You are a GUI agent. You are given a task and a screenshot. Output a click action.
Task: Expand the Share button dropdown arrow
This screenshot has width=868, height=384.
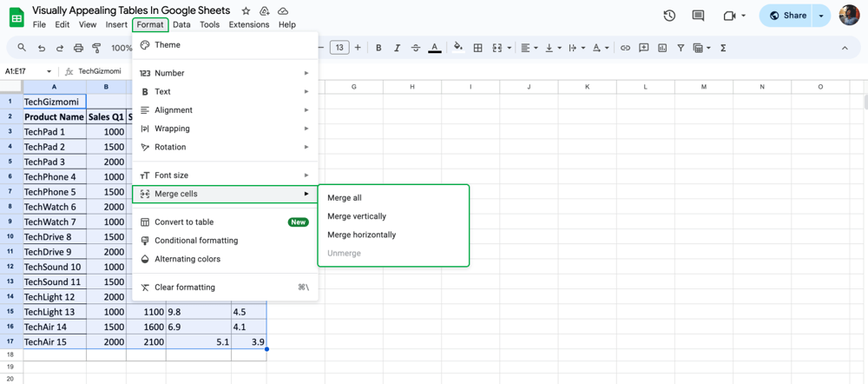click(821, 16)
